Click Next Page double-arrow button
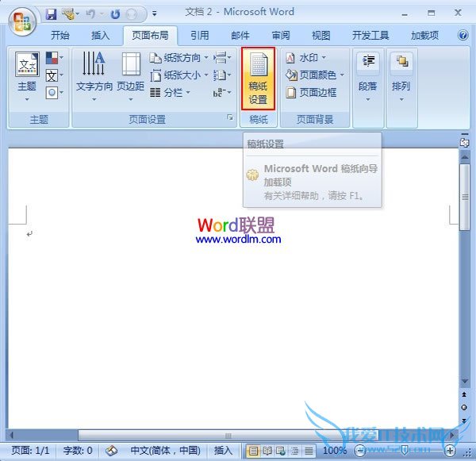This screenshot has width=476, height=461. click(x=464, y=421)
